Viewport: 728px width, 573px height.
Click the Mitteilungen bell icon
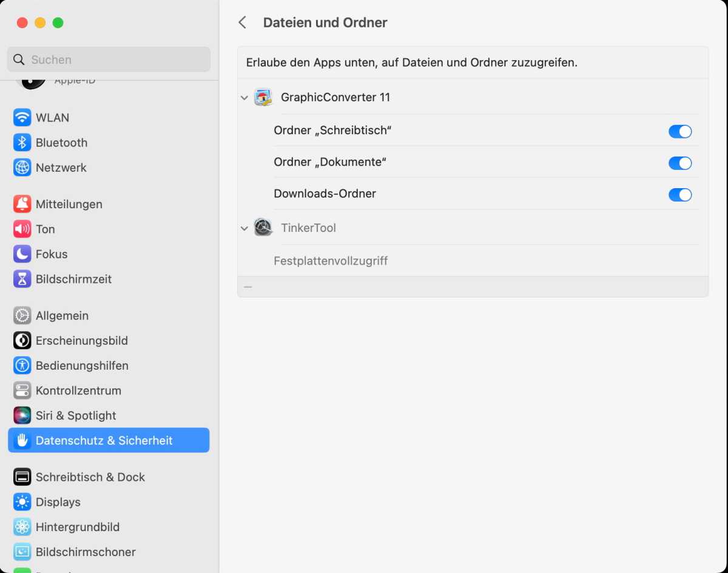22,204
